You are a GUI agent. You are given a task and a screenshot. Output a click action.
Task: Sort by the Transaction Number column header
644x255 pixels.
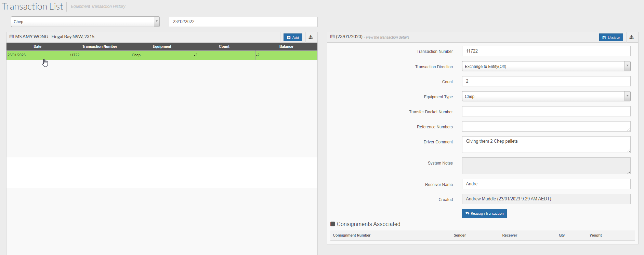point(100,46)
